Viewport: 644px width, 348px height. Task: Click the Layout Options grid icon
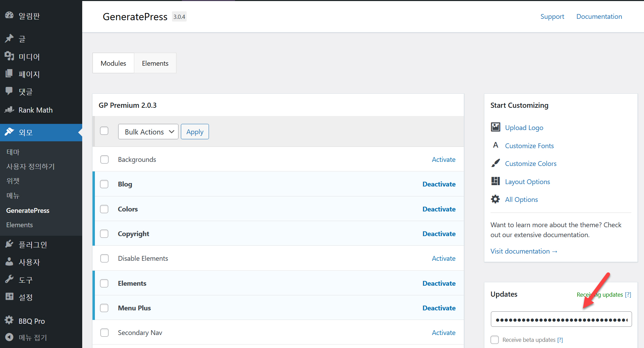pyautogui.click(x=495, y=181)
